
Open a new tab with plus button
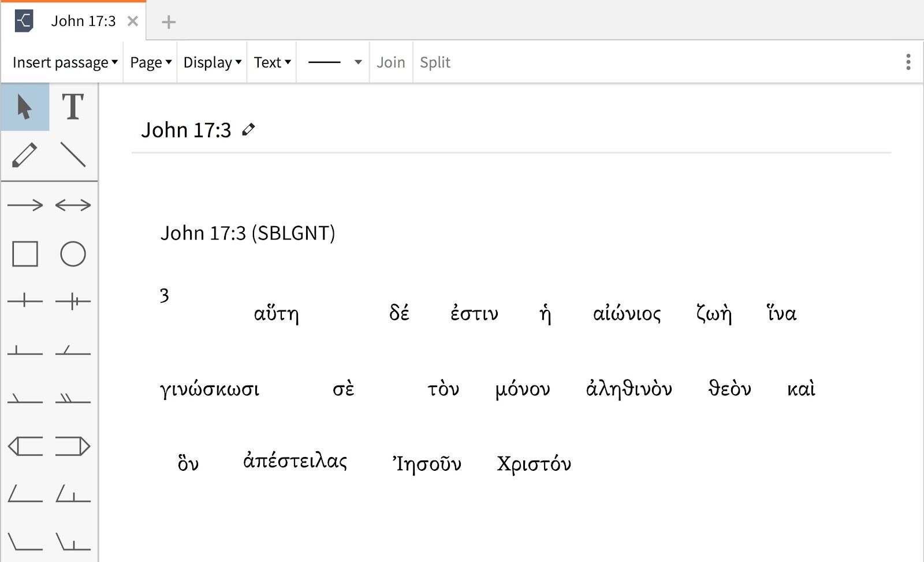169,22
